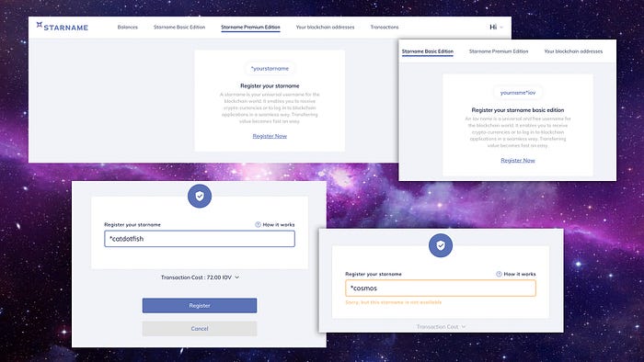The width and height of the screenshot is (644, 362).
Task: Click the Cancel button
Action: (x=200, y=328)
